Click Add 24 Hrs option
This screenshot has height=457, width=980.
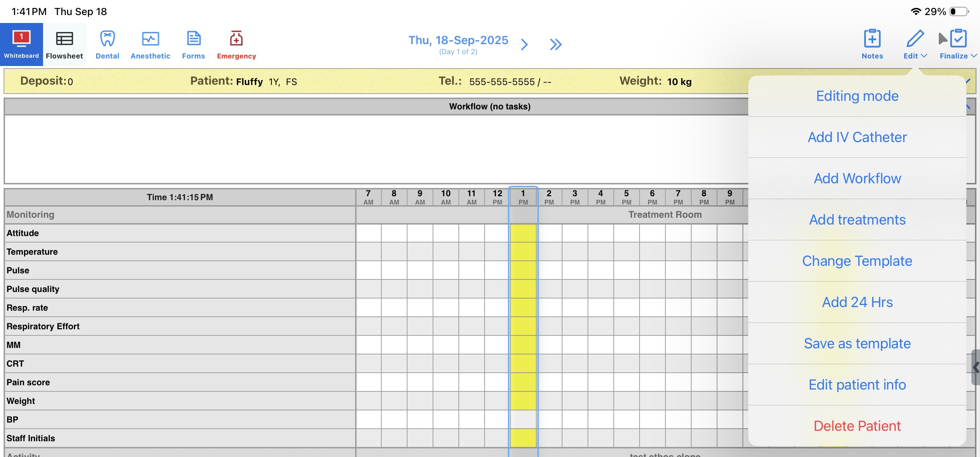point(857,302)
